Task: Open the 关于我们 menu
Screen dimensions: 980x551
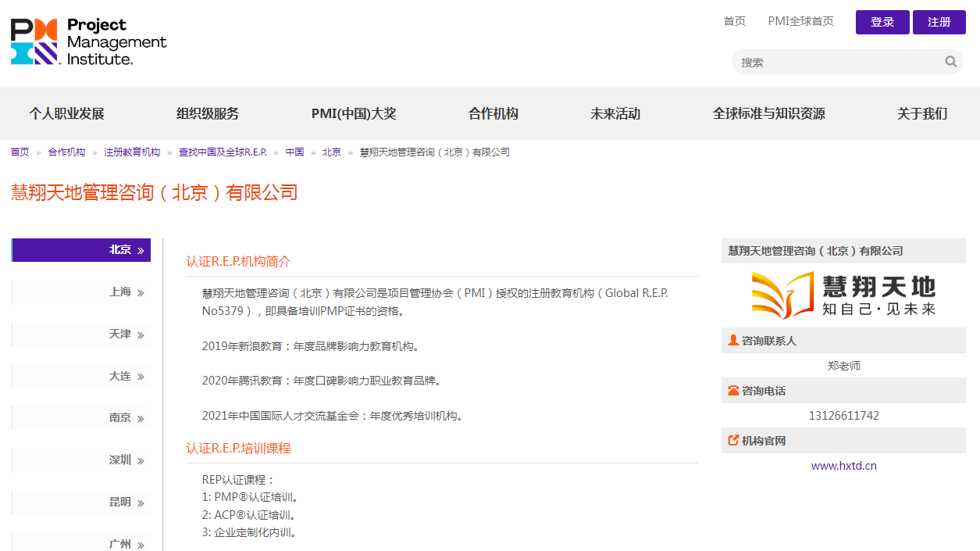Action: (921, 113)
